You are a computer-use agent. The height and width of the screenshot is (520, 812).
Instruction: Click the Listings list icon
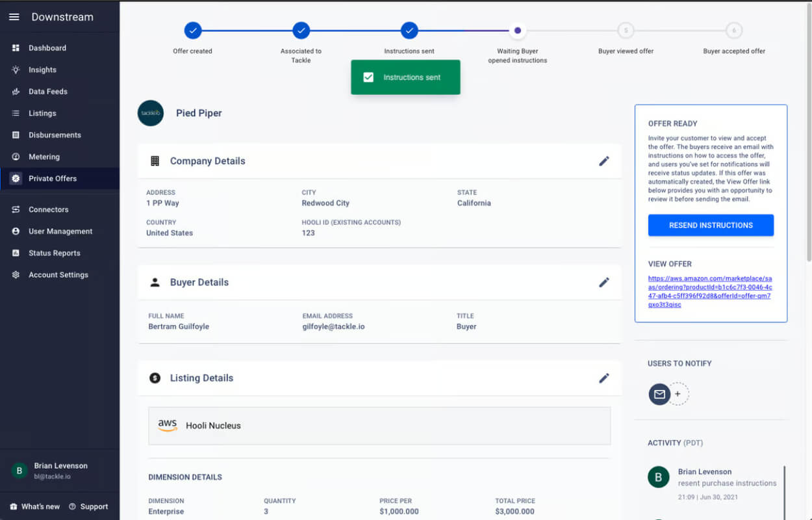16,113
